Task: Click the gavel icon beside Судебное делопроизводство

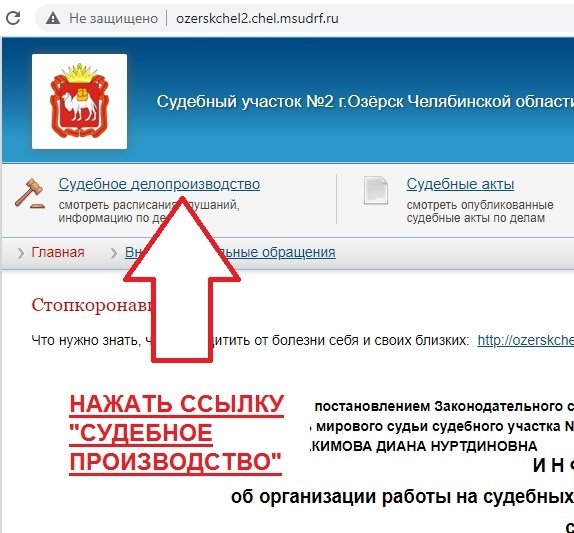Action: point(30,194)
